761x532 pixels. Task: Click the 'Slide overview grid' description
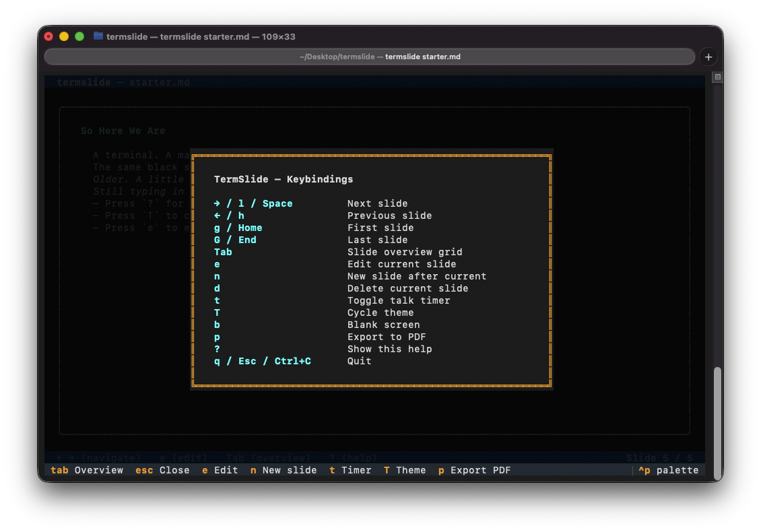tap(405, 252)
